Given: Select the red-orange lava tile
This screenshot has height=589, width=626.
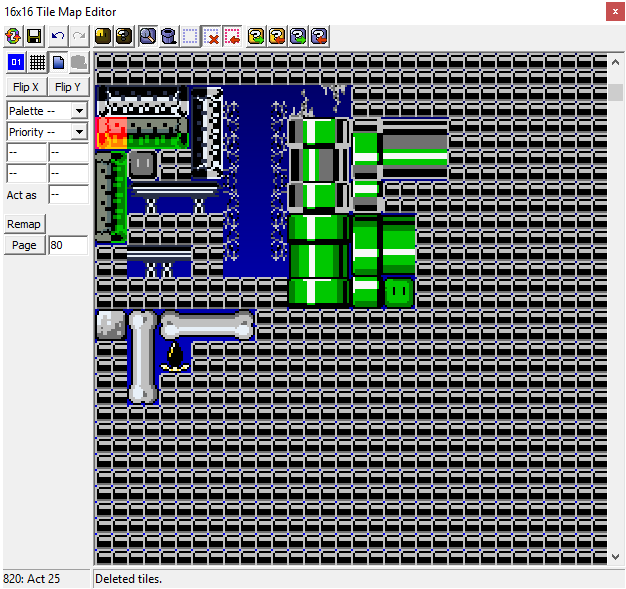Looking at the screenshot, I should point(111,133).
